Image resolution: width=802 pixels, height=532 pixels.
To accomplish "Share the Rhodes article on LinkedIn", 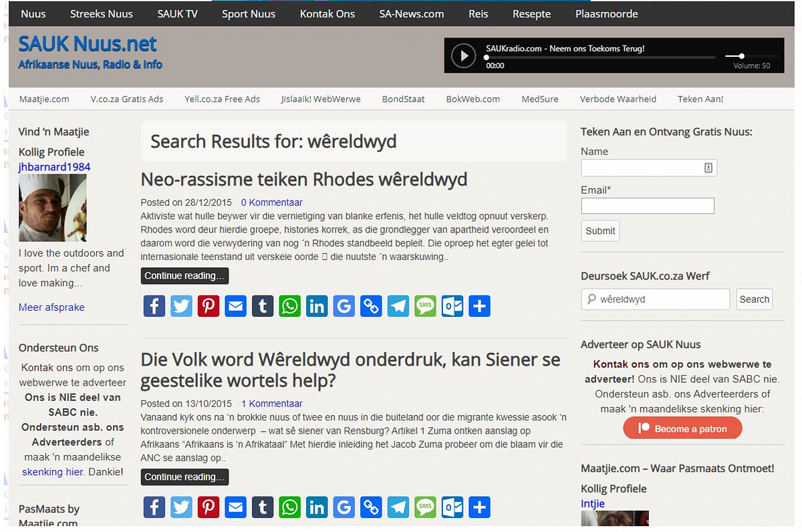I will coord(317,306).
